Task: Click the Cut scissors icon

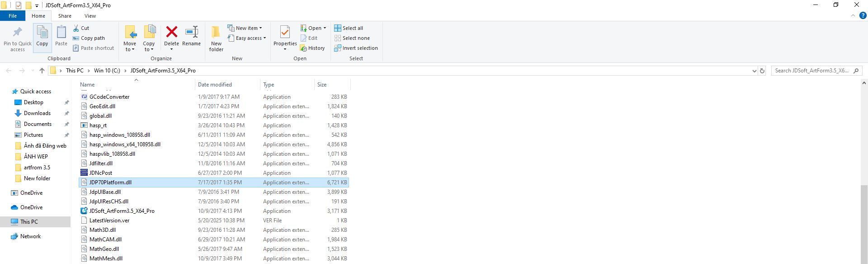Action: click(x=76, y=28)
